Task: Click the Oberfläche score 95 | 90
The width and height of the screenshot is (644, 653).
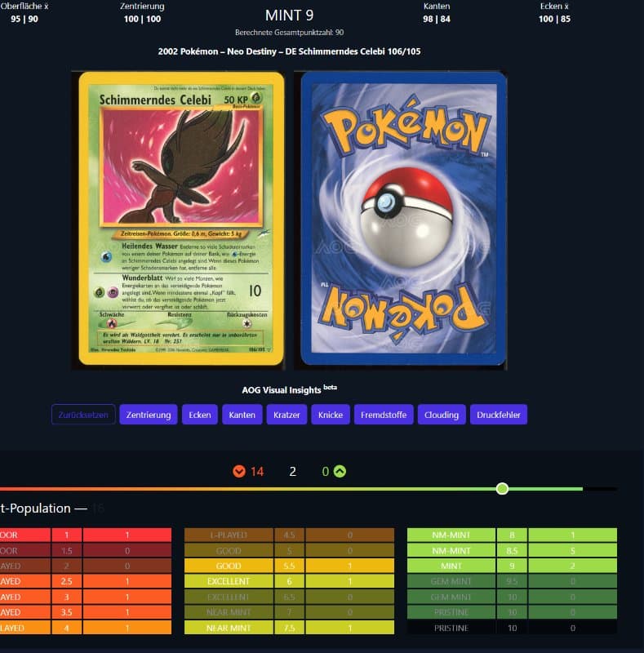Action: pyautogui.click(x=24, y=19)
